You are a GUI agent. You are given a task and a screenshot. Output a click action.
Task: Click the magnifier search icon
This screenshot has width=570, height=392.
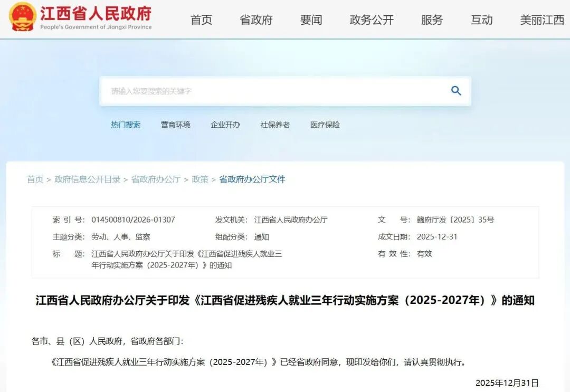pyautogui.click(x=455, y=90)
